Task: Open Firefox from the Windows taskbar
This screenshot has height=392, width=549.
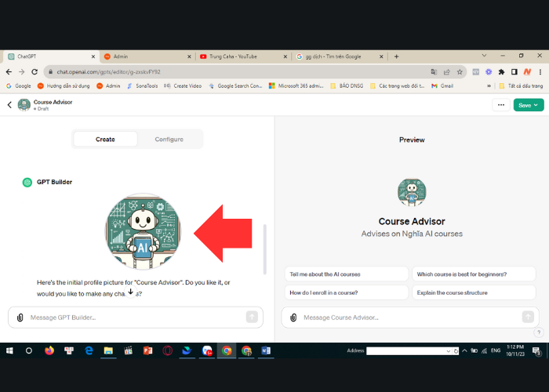Action: pyautogui.click(x=49, y=350)
